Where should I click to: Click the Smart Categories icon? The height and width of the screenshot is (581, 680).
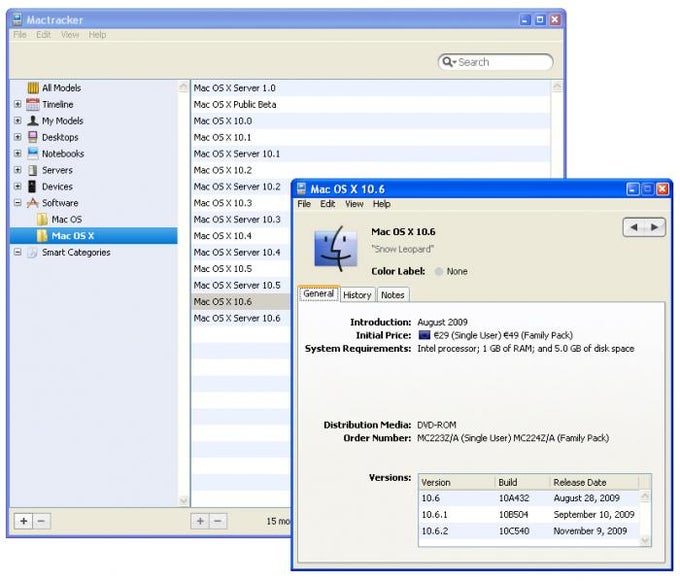click(x=32, y=252)
